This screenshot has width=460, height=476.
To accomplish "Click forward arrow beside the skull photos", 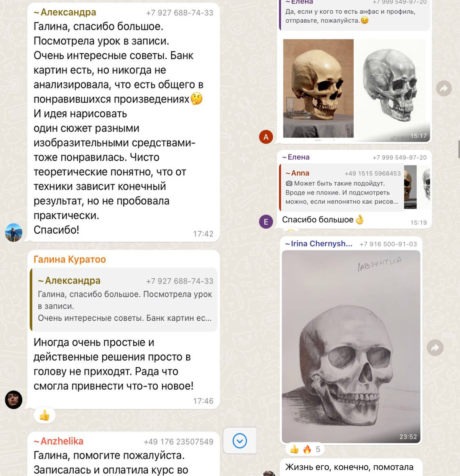I will [x=444, y=89].
